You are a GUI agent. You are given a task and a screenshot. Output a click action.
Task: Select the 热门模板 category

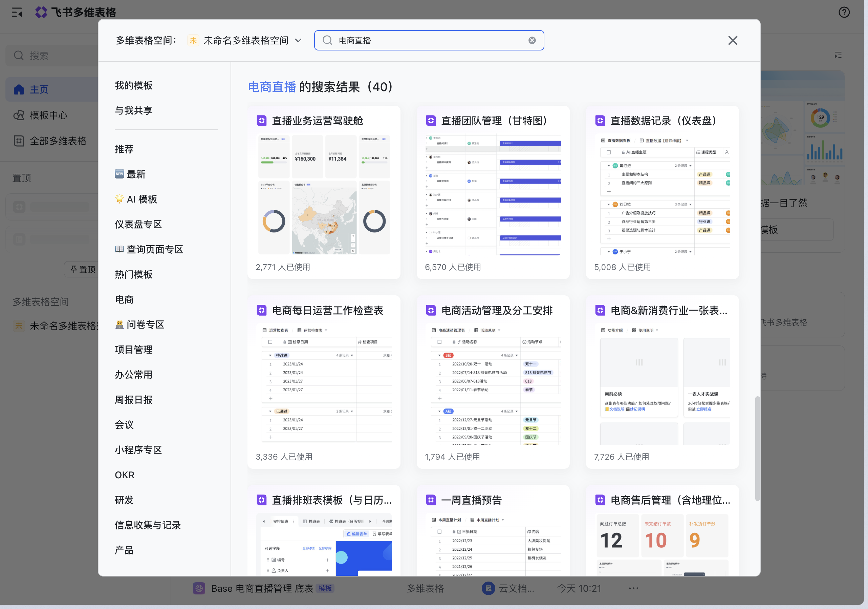coord(133,274)
